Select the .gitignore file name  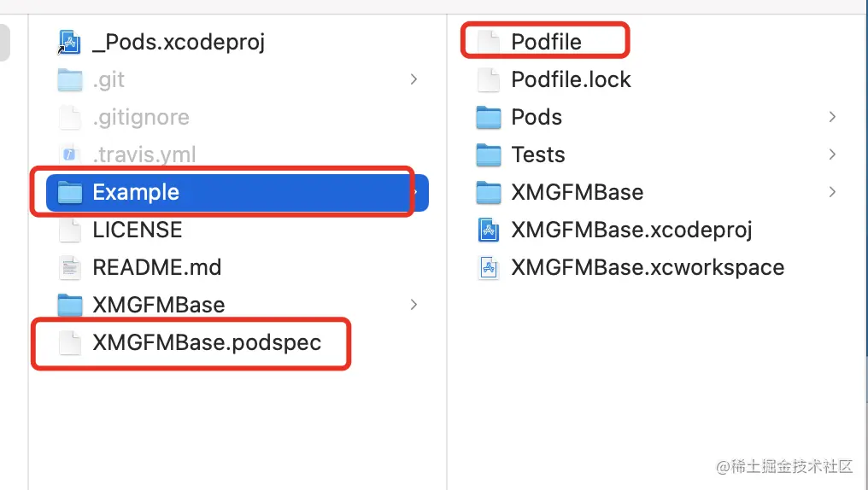click(x=141, y=117)
